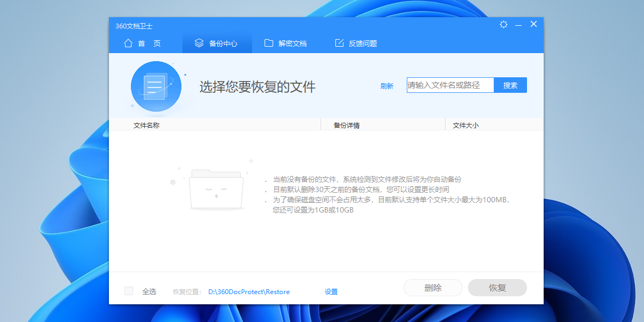Click the 恢复 restore button
The height and width of the screenshot is (322, 644).
(x=497, y=288)
